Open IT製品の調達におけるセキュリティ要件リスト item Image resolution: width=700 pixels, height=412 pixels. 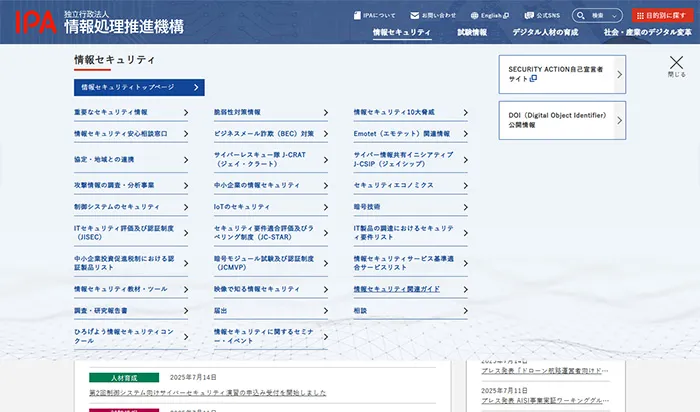pos(410,233)
